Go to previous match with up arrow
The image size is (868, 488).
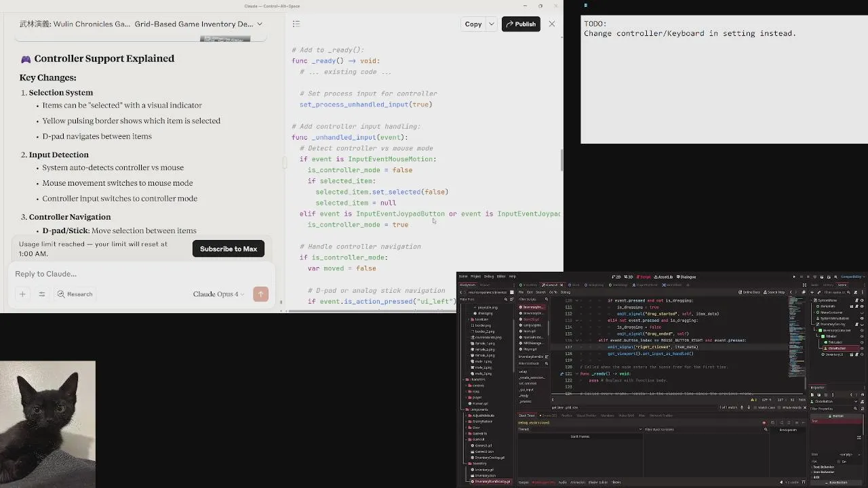pos(742,407)
